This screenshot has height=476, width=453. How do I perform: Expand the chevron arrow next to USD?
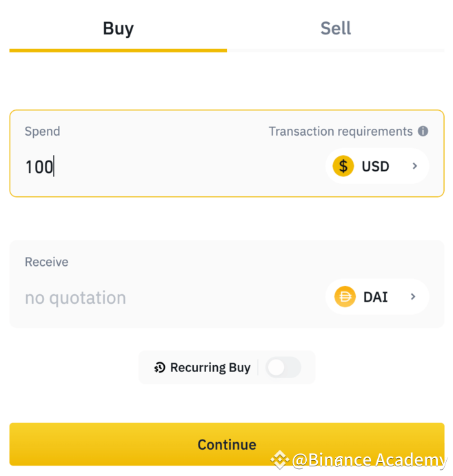[x=415, y=166]
